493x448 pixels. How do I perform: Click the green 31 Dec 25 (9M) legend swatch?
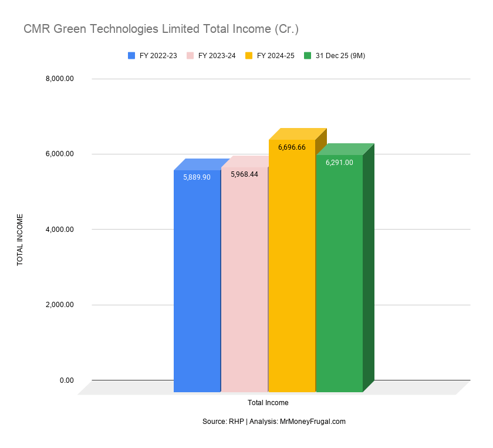pos(307,56)
